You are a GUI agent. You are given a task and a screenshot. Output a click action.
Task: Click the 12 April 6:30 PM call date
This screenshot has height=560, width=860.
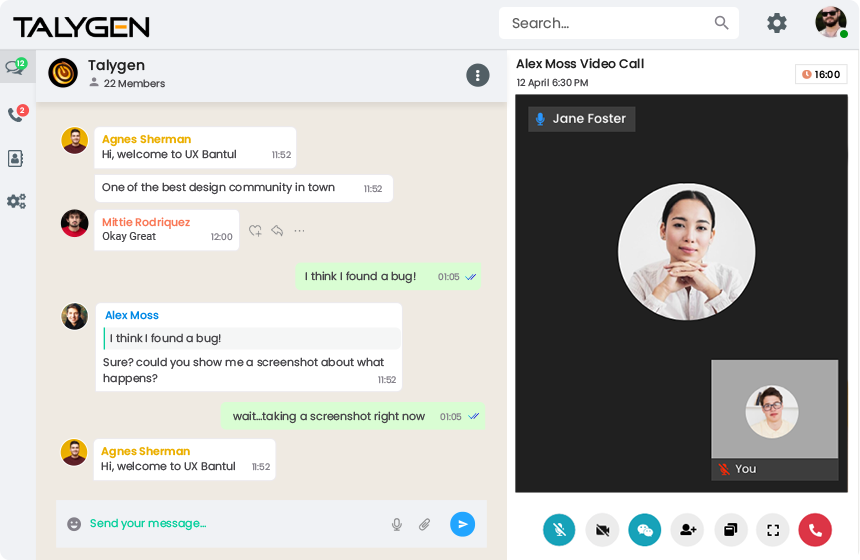(x=552, y=83)
